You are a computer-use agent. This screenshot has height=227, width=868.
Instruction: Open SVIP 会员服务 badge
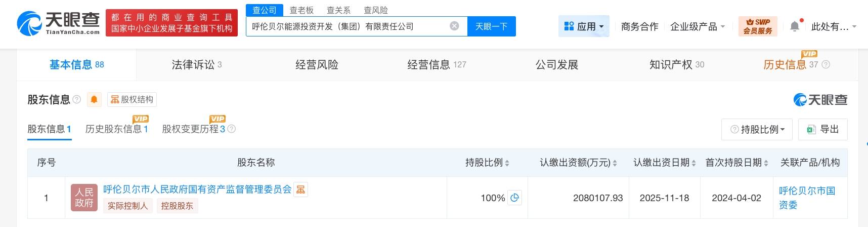(757, 26)
